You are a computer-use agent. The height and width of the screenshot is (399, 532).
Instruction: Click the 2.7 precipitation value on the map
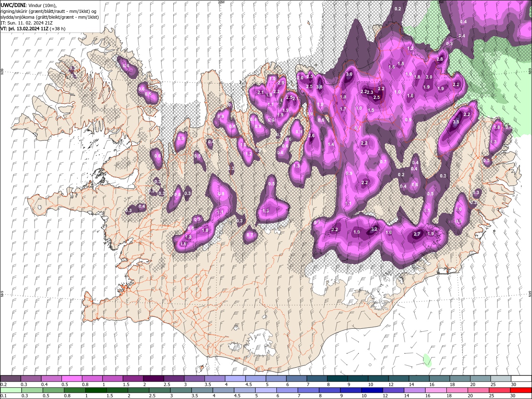(417, 234)
